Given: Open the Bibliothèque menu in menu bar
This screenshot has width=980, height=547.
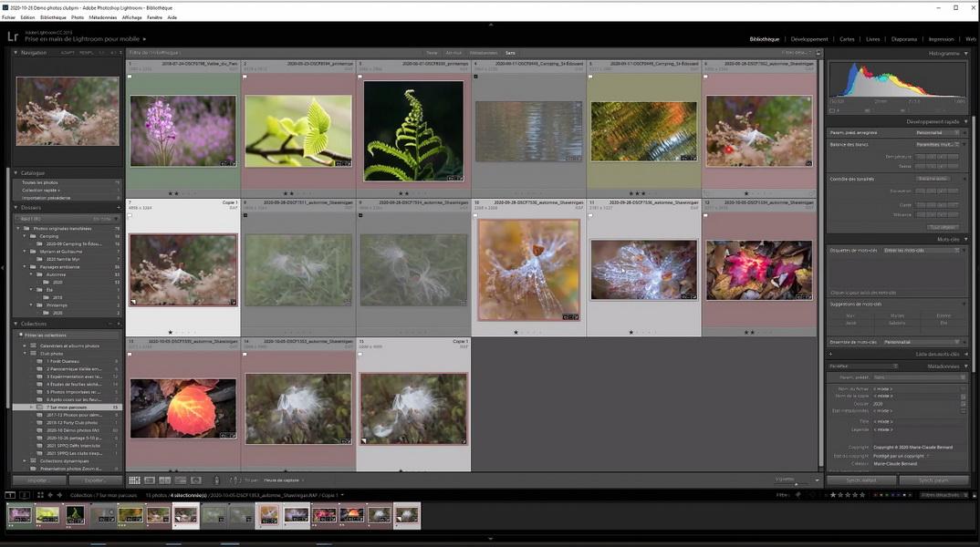Looking at the screenshot, I should point(53,17).
